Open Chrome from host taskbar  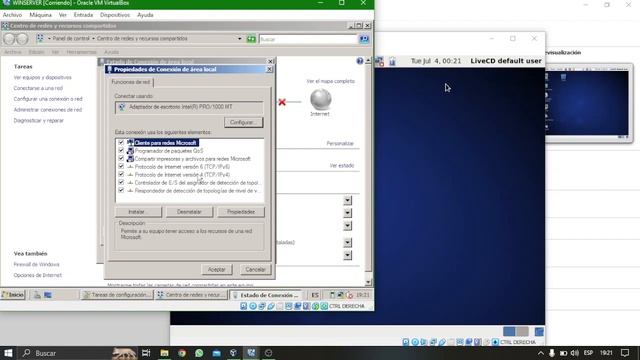pos(182,353)
